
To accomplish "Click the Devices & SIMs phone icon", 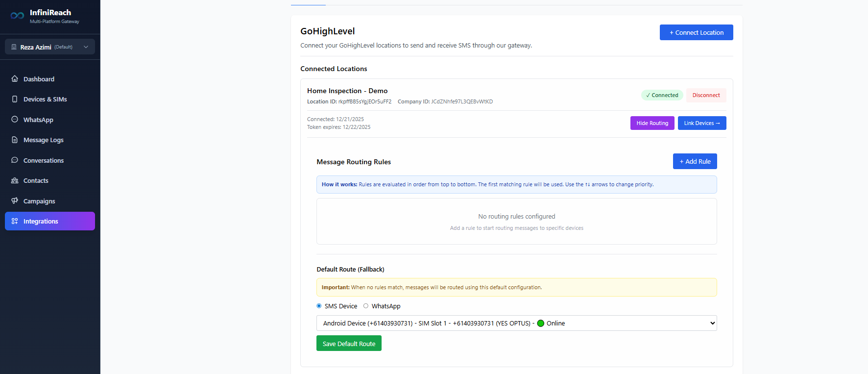I will point(15,99).
